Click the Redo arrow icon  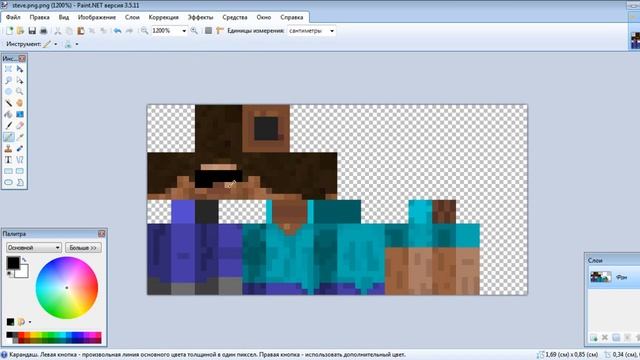click(129, 31)
